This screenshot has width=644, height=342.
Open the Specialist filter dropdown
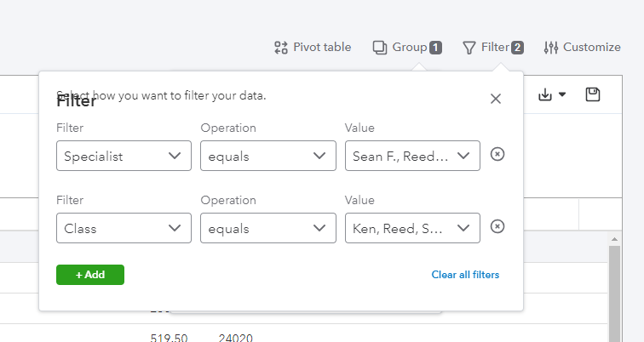tap(124, 156)
